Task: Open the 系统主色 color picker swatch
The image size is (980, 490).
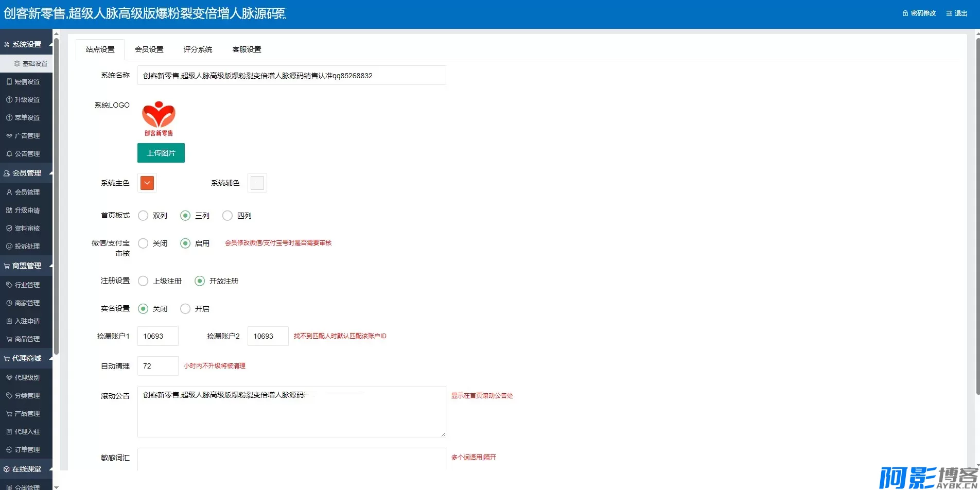Action: pyautogui.click(x=147, y=183)
